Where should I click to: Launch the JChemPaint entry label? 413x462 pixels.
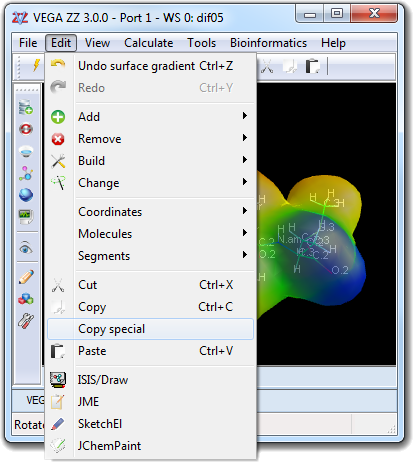(x=109, y=446)
